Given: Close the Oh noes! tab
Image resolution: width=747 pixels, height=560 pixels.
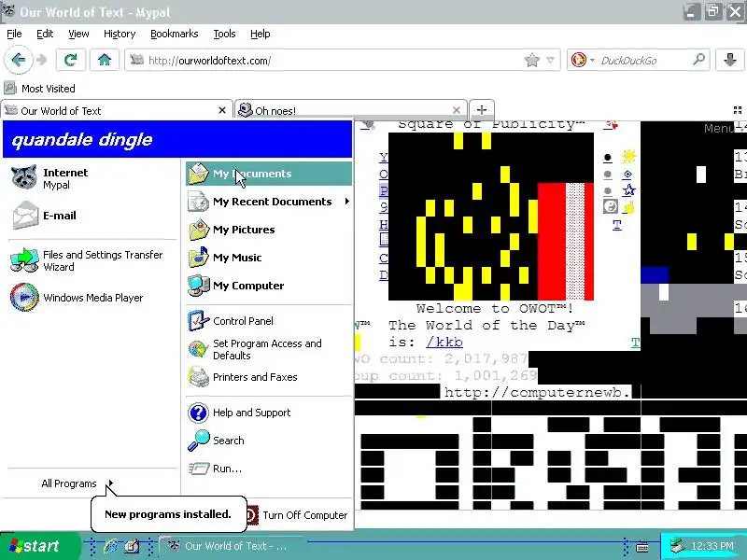Looking at the screenshot, I should (x=456, y=110).
